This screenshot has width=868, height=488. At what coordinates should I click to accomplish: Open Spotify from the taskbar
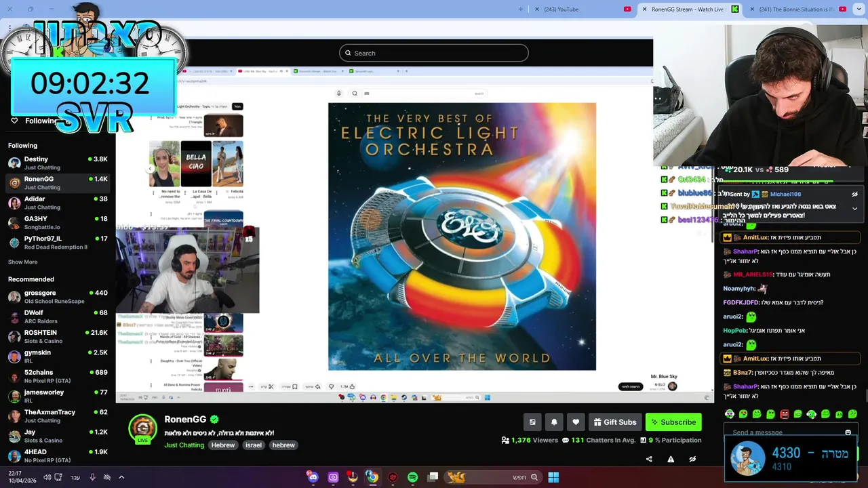pos(412,477)
